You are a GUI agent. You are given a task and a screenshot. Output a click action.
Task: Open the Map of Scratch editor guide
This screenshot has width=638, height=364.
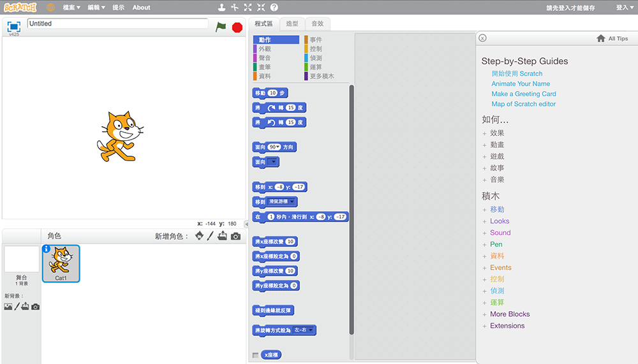pyautogui.click(x=523, y=104)
